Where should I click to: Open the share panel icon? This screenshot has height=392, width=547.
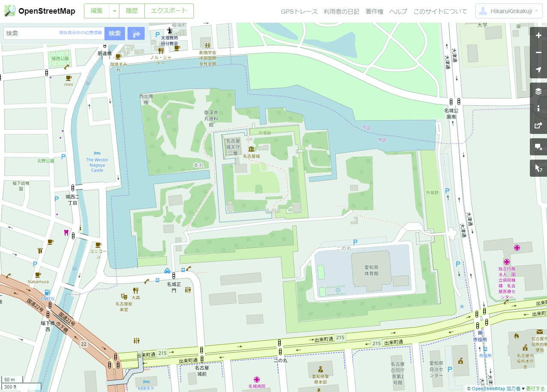coord(538,125)
